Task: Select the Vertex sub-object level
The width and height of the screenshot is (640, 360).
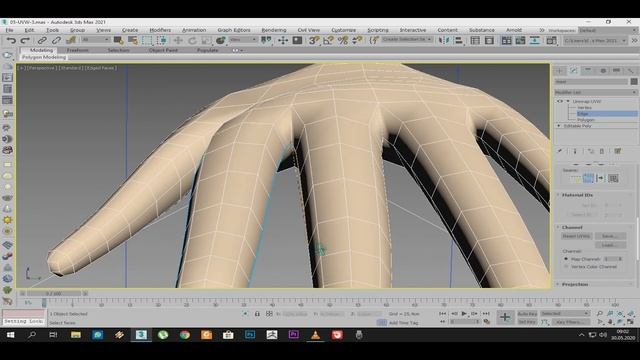Action: tap(584, 107)
